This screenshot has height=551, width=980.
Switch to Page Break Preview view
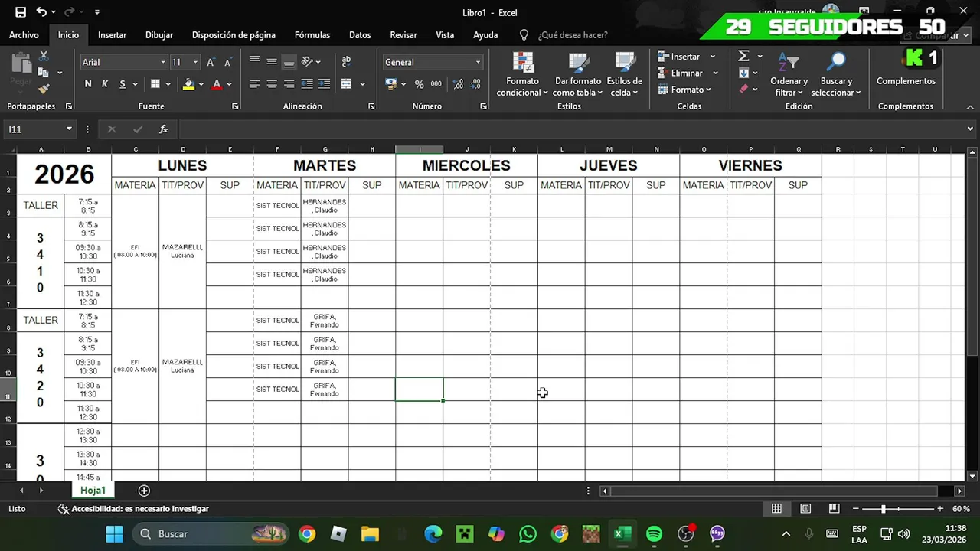click(x=835, y=509)
